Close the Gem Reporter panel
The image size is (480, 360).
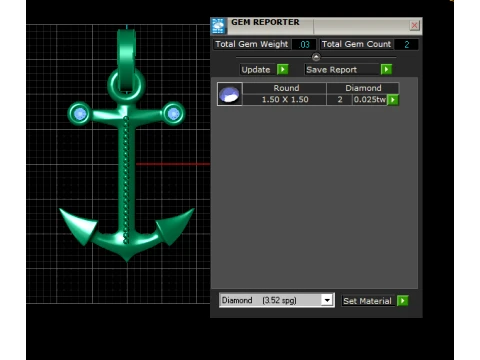(414, 26)
